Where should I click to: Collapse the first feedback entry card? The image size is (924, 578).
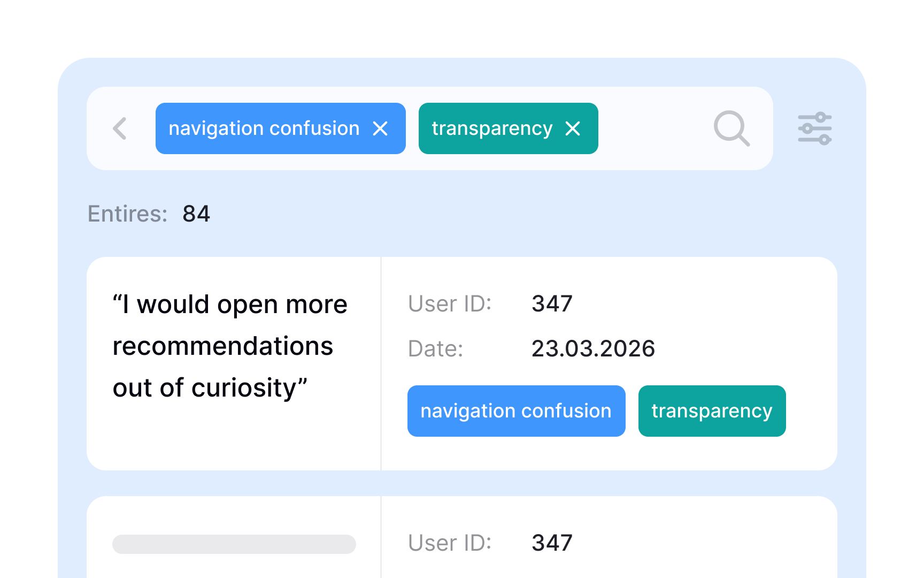tap(462, 363)
